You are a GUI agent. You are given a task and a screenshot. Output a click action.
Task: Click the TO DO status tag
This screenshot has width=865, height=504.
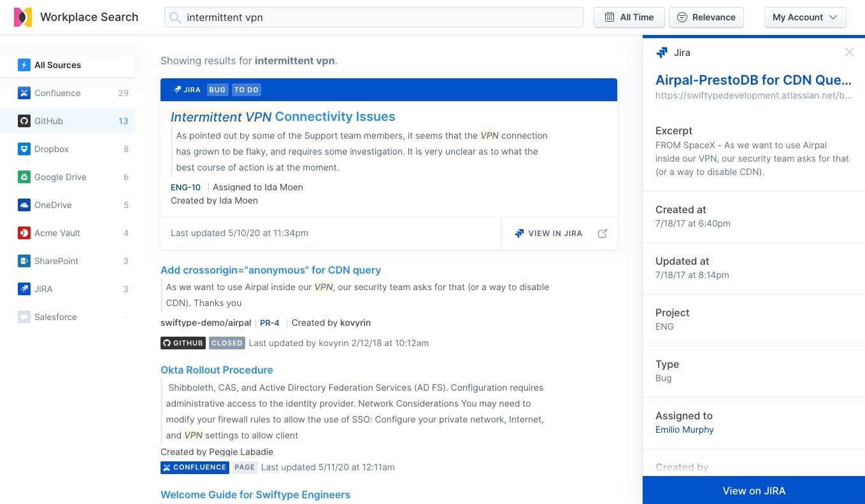247,90
